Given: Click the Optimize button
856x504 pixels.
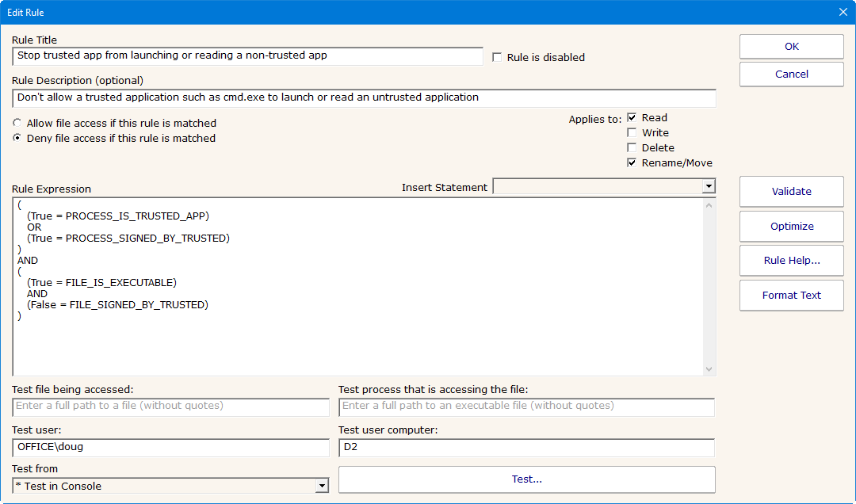Looking at the screenshot, I should [791, 226].
